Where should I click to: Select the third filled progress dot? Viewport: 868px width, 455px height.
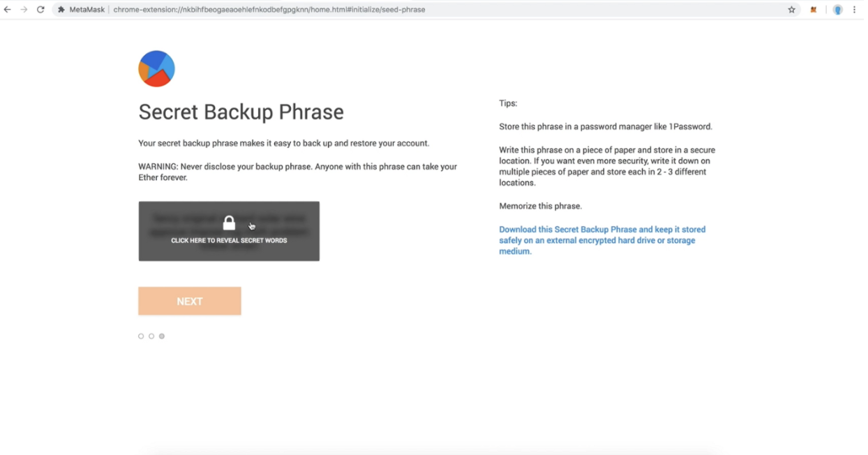click(x=162, y=336)
